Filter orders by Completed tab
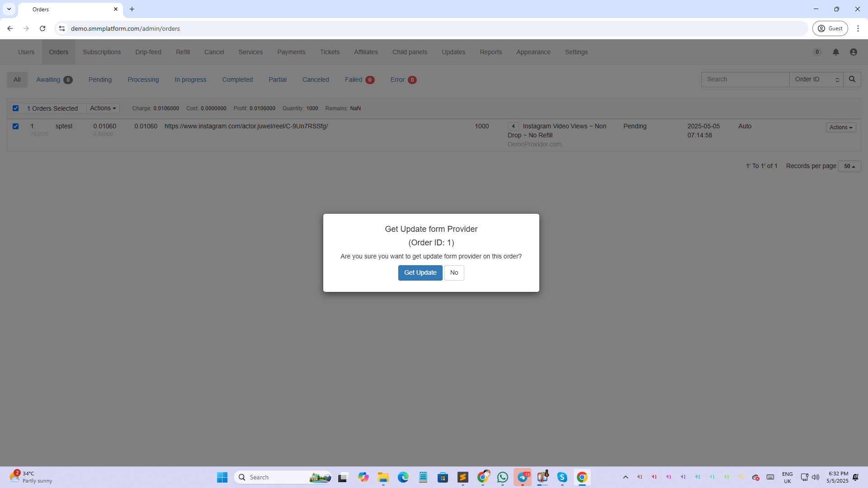The image size is (868, 488). pyautogui.click(x=237, y=80)
